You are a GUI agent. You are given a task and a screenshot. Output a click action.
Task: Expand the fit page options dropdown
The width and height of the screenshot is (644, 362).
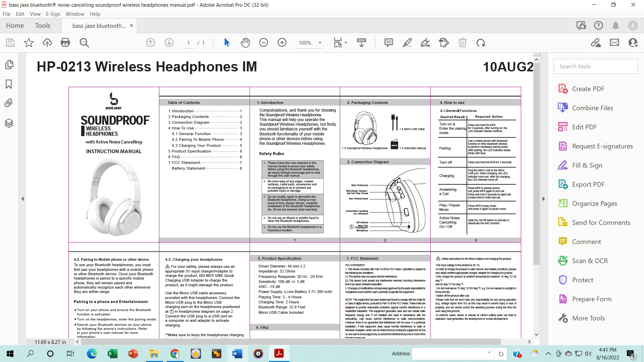pyautogui.click(x=346, y=43)
